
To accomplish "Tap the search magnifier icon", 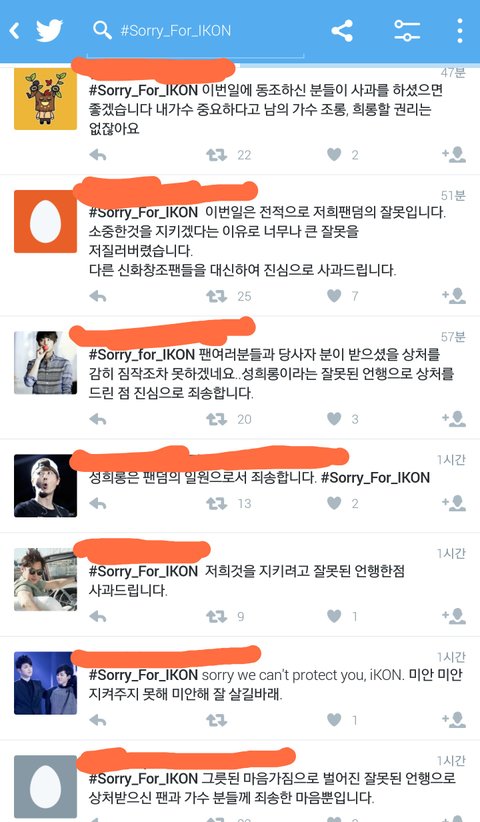I will (x=102, y=30).
